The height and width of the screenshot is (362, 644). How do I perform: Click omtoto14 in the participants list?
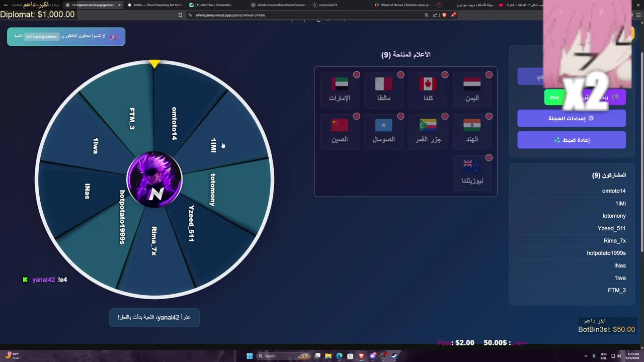coord(614,191)
